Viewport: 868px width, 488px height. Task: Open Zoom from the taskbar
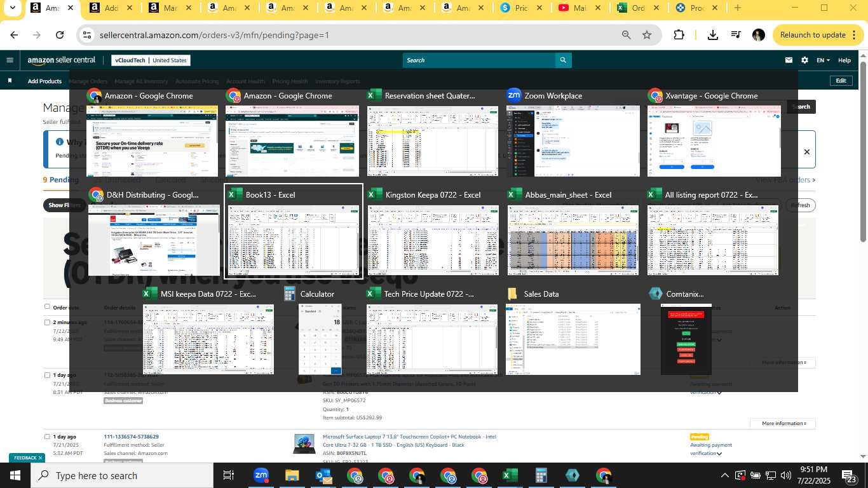click(x=261, y=475)
